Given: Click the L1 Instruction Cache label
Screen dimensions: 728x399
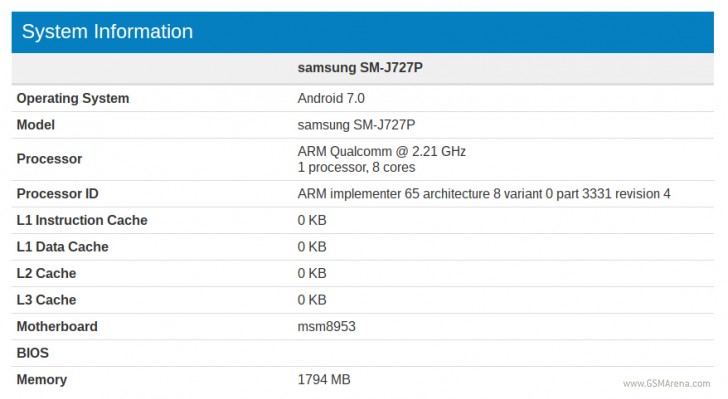Looking at the screenshot, I should 82,220.
